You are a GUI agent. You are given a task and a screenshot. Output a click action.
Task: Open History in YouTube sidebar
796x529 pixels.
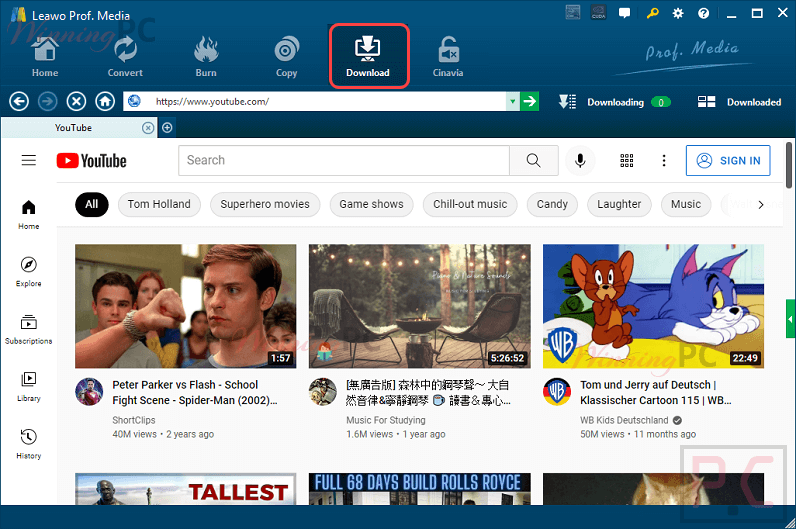[28, 444]
